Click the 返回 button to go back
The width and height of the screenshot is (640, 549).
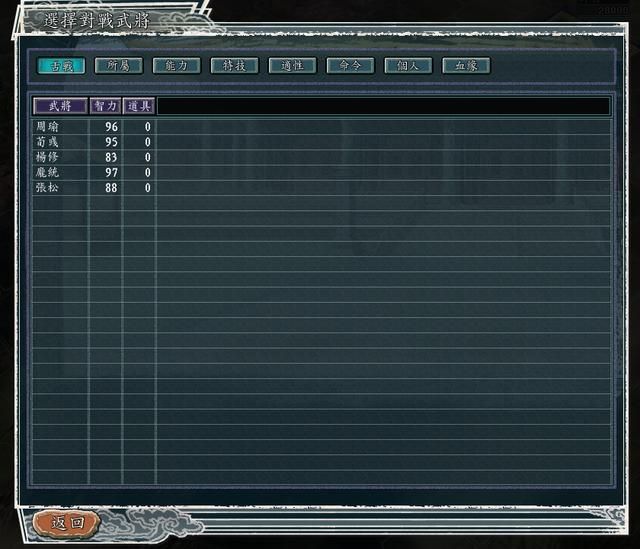click(66, 522)
